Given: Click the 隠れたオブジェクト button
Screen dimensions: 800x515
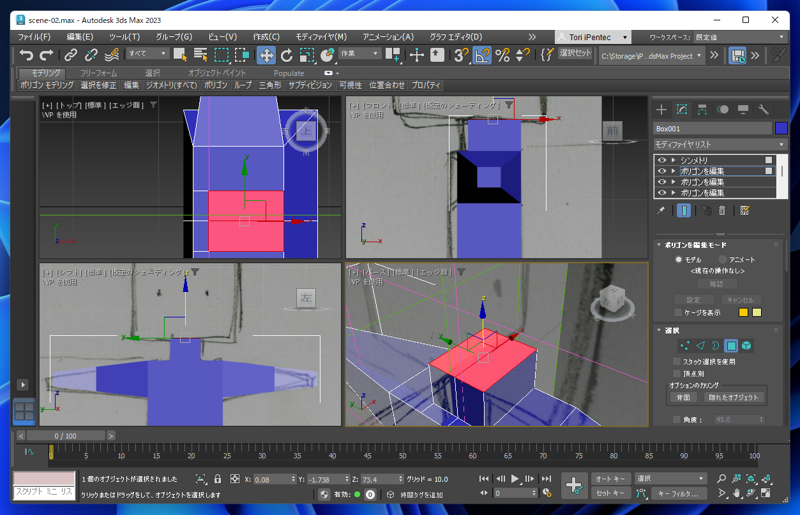Looking at the screenshot, I should (733, 397).
